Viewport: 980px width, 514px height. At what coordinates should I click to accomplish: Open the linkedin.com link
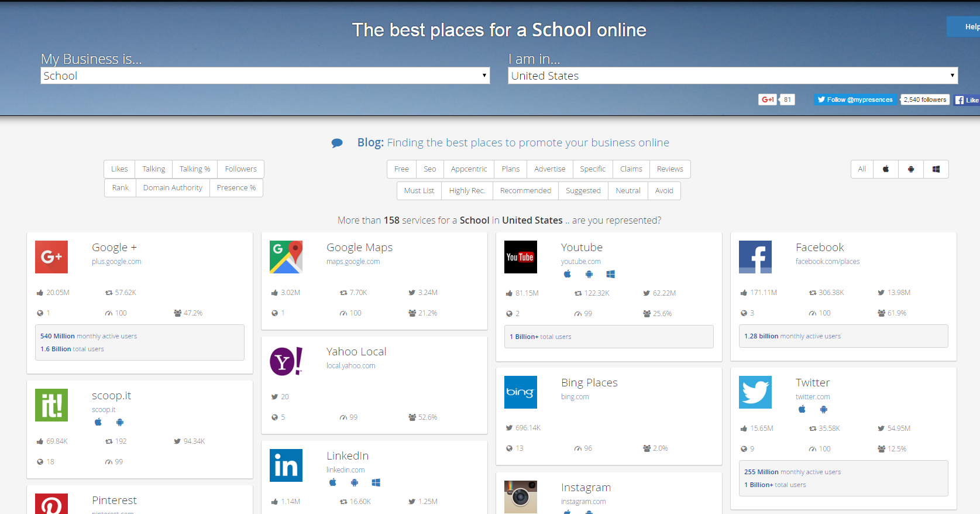(345, 470)
